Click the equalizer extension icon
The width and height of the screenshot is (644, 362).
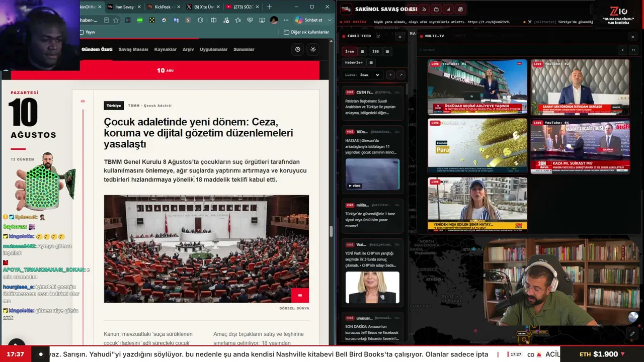[x=128, y=20]
